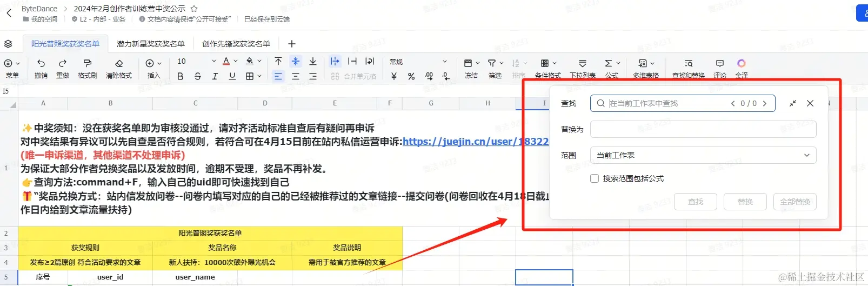Open Find and Replace (查找和替换)
868x286 pixels.
pyautogui.click(x=689, y=68)
